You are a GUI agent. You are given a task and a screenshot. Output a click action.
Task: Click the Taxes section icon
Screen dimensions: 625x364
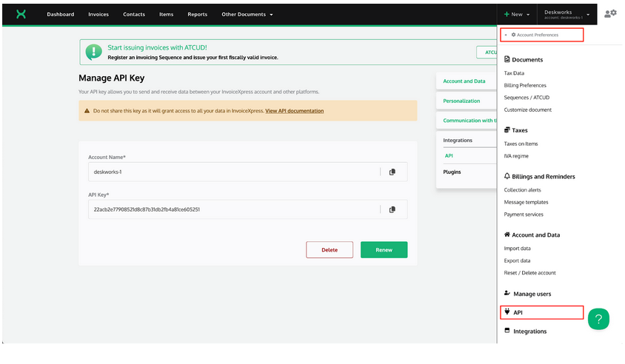point(507,129)
